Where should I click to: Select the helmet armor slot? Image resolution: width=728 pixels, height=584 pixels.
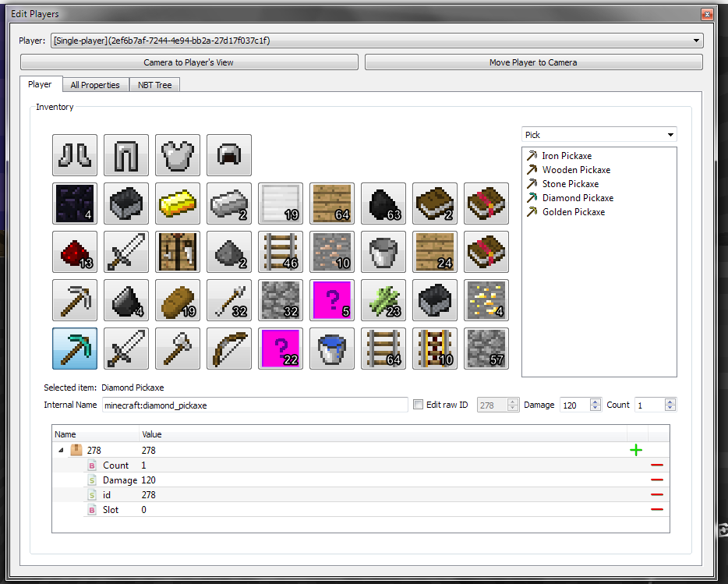tap(229, 155)
